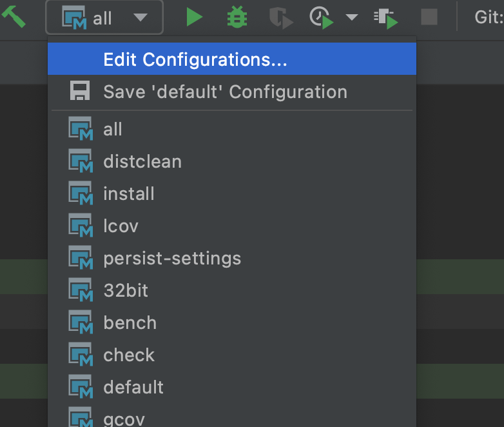The width and height of the screenshot is (504, 427).
Task: Open the 'all' run configuration dropdown
Action: click(x=104, y=17)
